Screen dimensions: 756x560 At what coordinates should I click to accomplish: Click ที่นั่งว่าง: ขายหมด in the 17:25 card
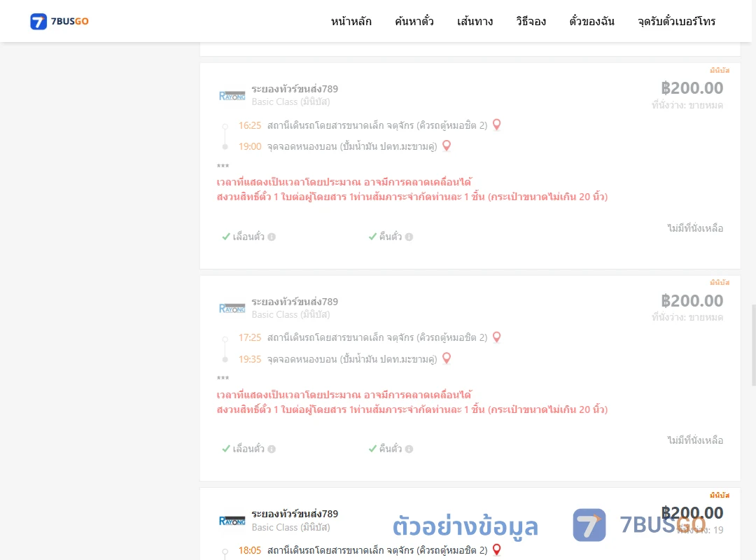coord(687,317)
